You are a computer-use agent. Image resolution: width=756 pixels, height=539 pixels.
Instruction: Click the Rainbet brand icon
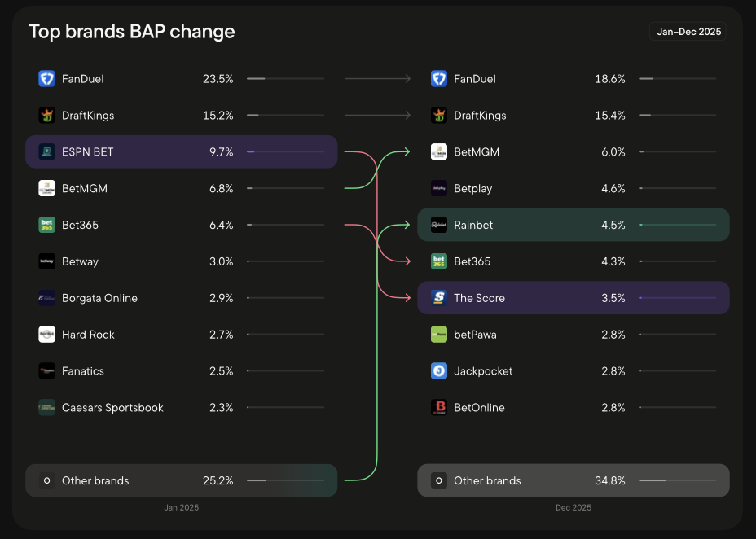(x=439, y=225)
